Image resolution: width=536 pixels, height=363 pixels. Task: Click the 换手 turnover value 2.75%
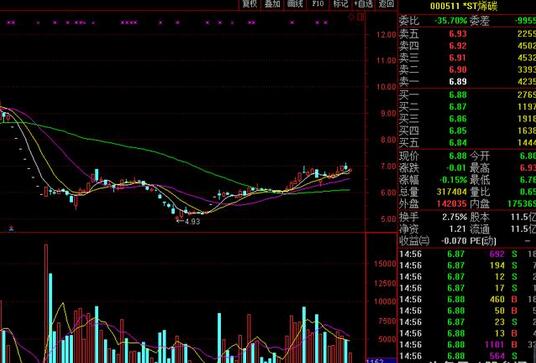454,217
